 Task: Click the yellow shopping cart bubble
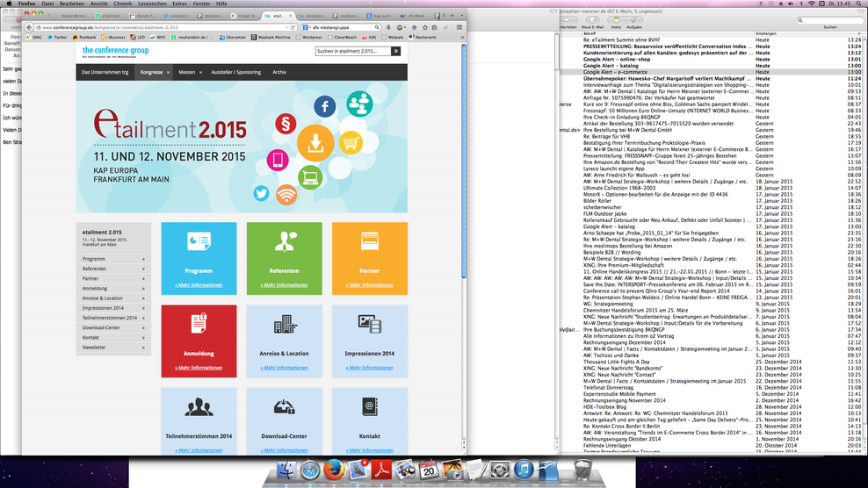pos(351,143)
